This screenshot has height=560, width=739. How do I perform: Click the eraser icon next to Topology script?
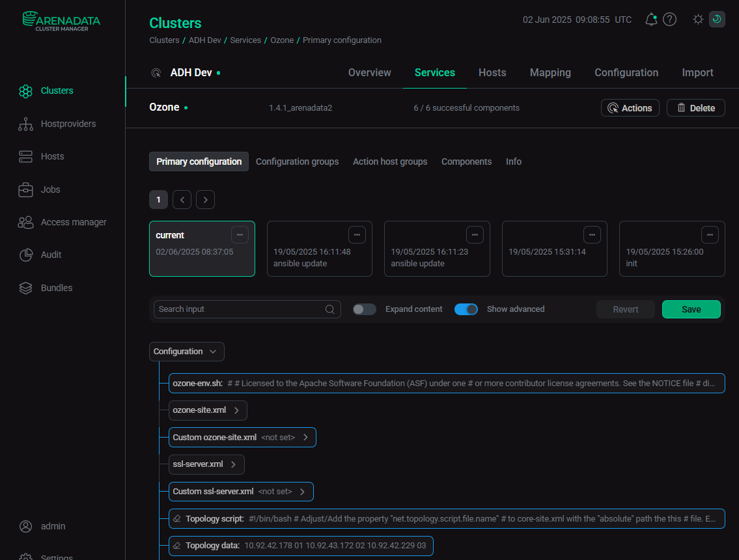point(176,518)
